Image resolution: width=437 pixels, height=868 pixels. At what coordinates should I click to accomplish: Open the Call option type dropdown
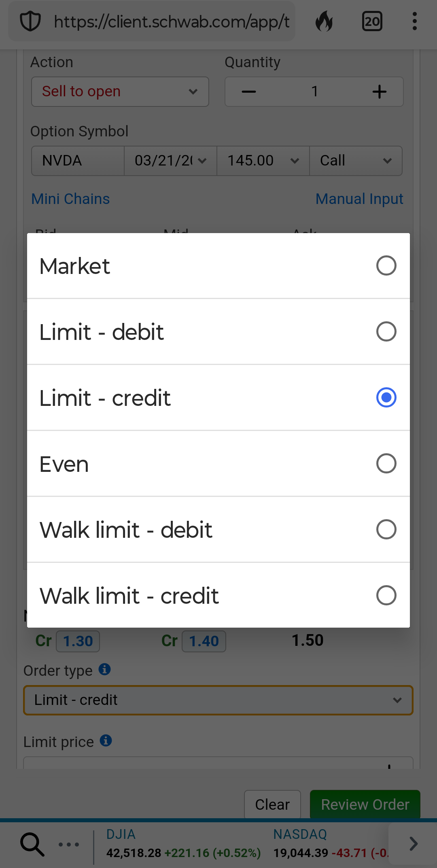(x=356, y=161)
